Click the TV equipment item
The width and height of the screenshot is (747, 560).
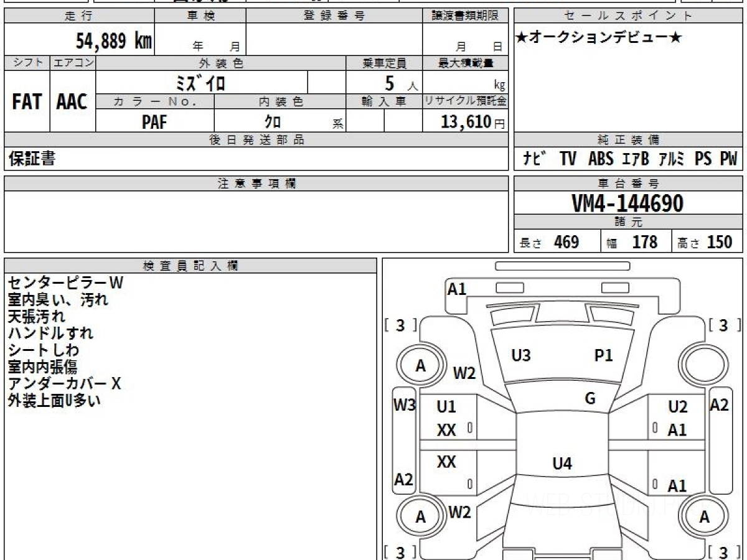(568, 159)
